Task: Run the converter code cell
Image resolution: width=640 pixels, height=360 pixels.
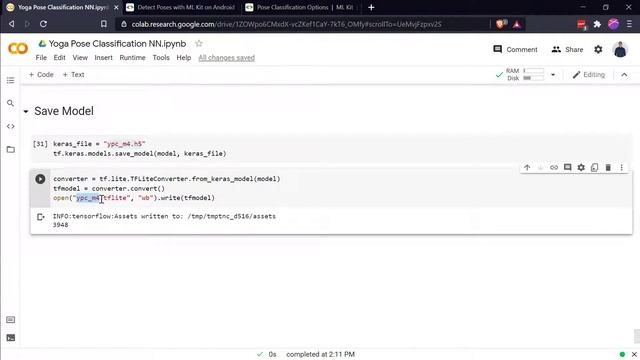Action: coord(40,179)
